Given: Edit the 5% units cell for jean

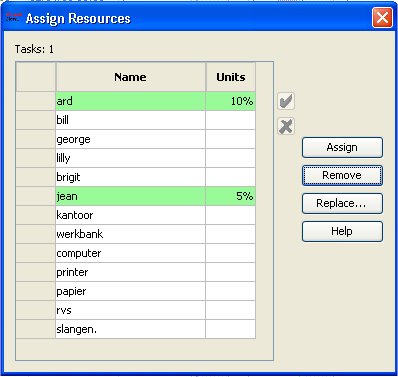Looking at the screenshot, I should [231, 196].
